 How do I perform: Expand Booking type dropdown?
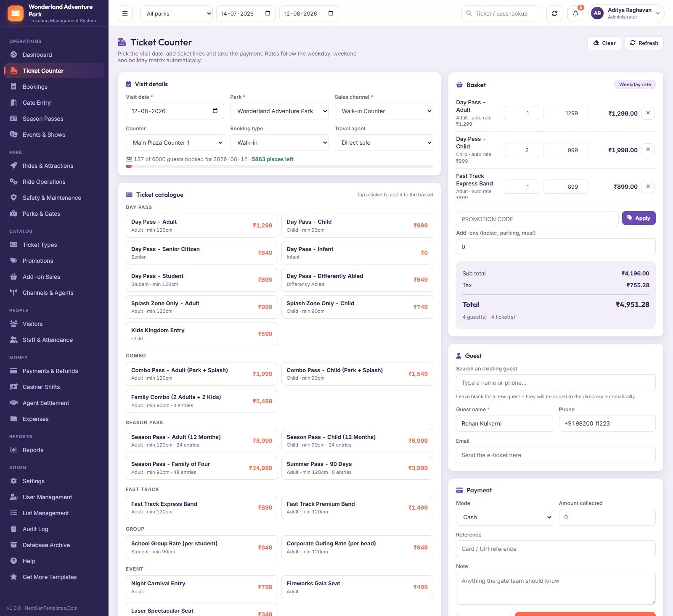click(279, 143)
